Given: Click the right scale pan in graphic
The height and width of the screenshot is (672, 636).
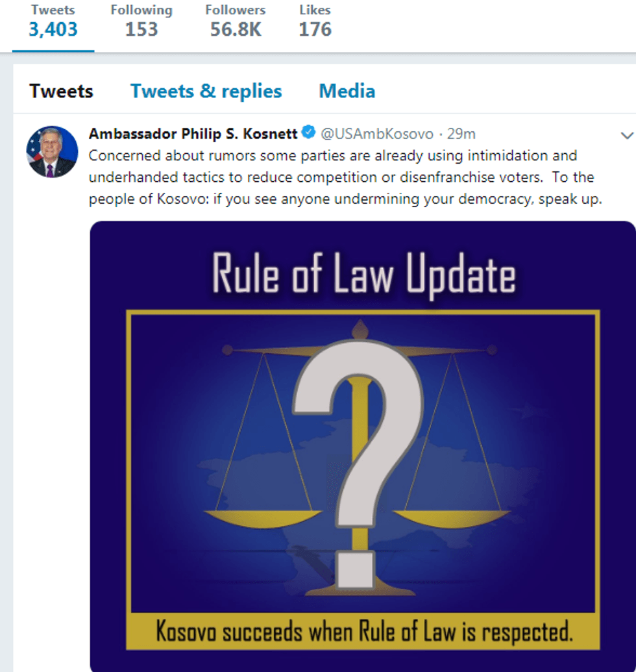Looking at the screenshot, I should point(452,519).
